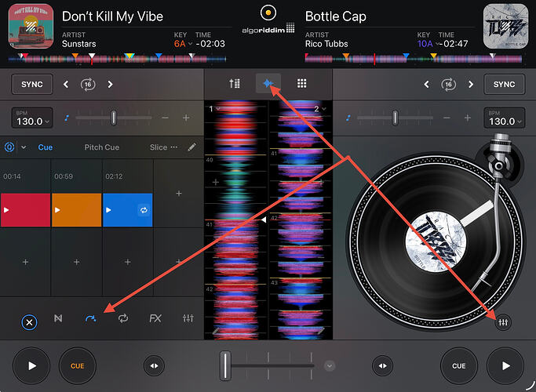Toggle right deck time display -02:47
This screenshot has width=536, height=392.
(454, 44)
